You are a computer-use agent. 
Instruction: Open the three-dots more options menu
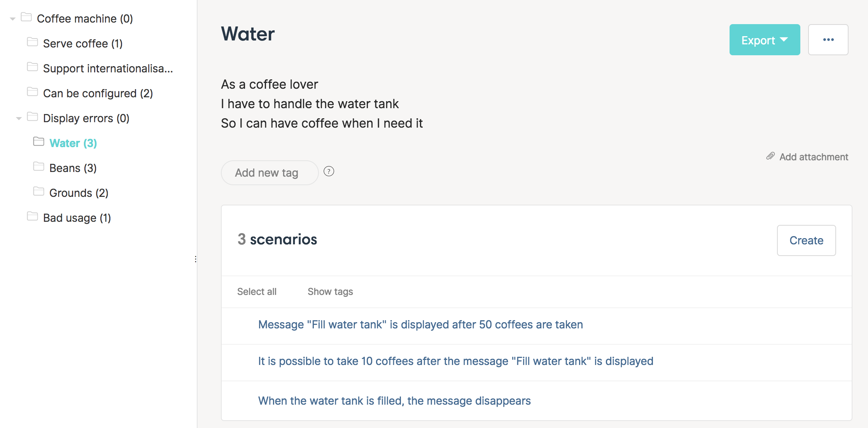[x=828, y=40]
